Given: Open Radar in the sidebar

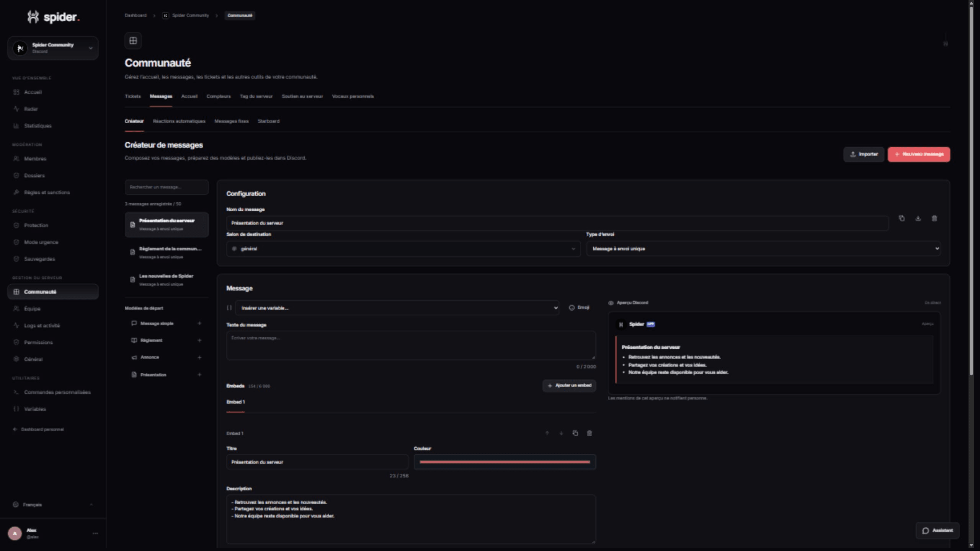Looking at the screenshot, I should (53, 109).
